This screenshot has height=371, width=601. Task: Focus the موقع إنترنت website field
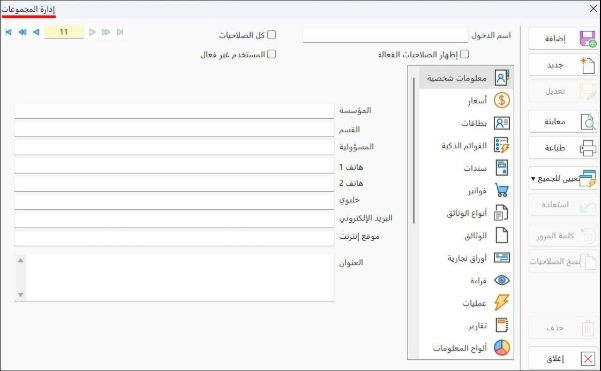point(174,238)
